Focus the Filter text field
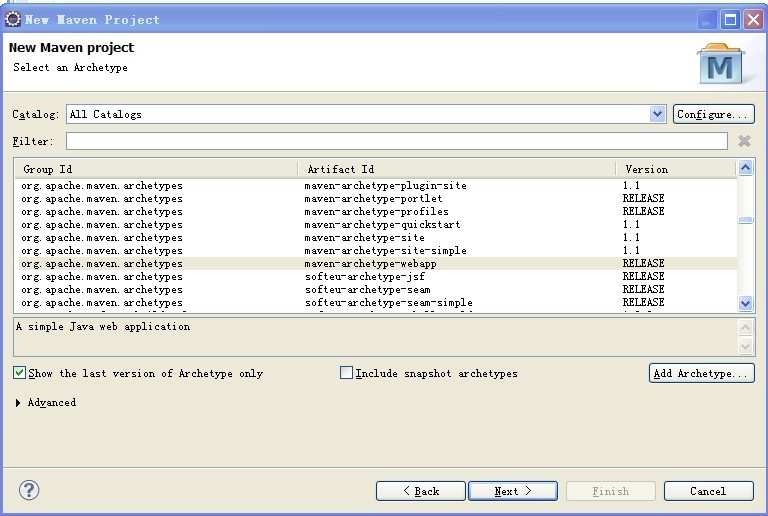The width and height of the screenshot is (768, 516). click(x=397, y=141)
